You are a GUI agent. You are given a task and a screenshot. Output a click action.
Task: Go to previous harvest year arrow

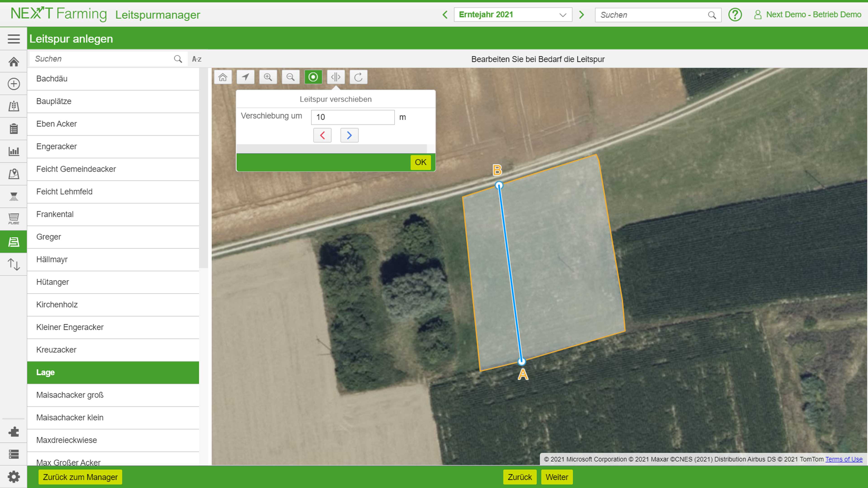point(445,15)
